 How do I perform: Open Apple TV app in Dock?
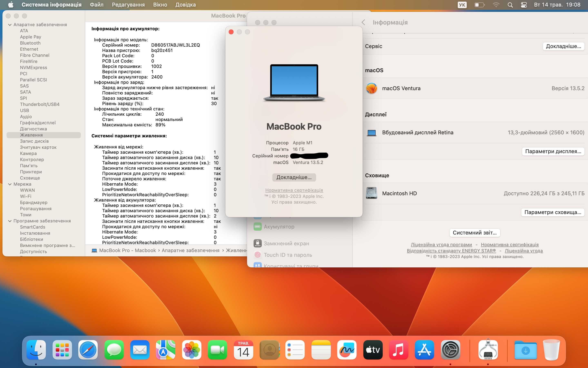click(x=373, y=350)
